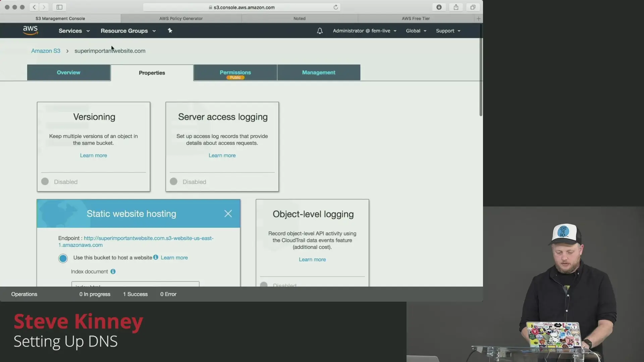Open the static website endpoint URL link
Screen dimensions: 644x362
136,241
